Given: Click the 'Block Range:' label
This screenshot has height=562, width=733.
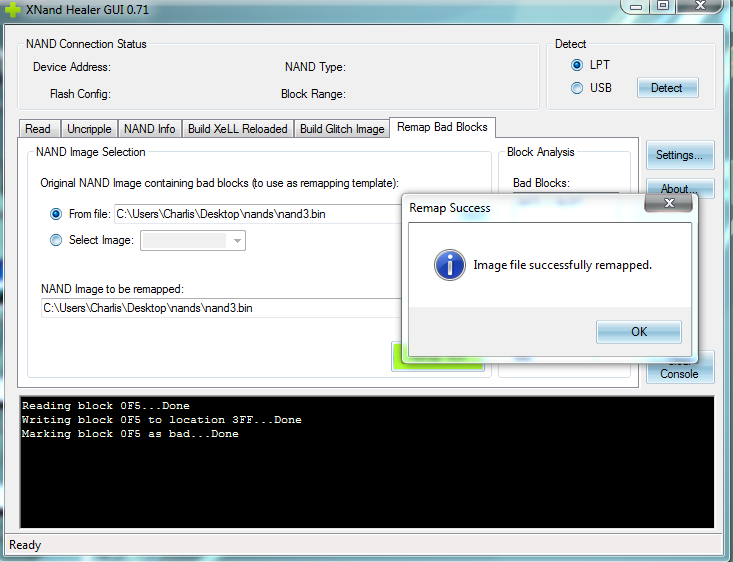Looking at the screenshot, I should click(x=313, y=94).
